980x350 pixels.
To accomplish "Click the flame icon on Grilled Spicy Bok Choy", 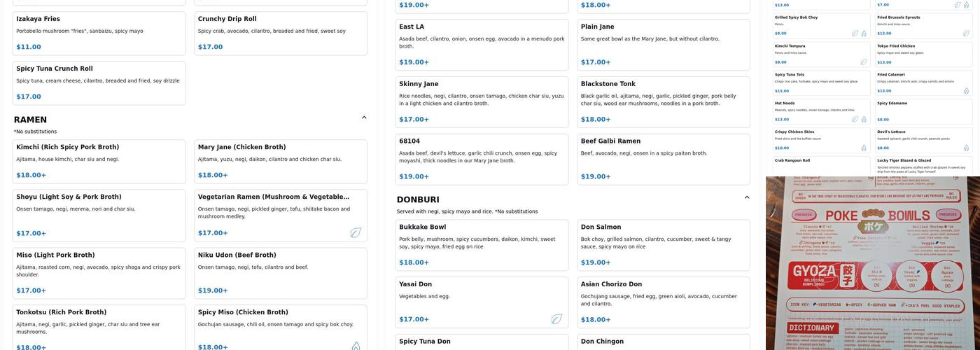I will coord(864,34).
